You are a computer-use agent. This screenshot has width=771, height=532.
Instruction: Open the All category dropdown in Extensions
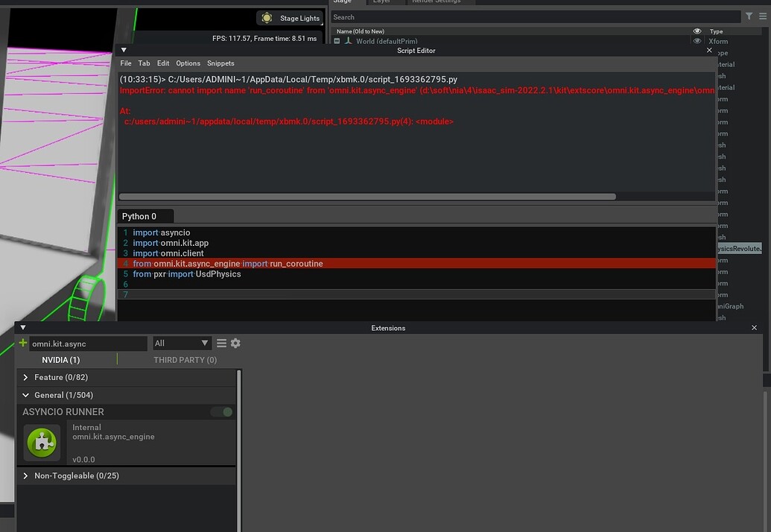coord(181,343)
